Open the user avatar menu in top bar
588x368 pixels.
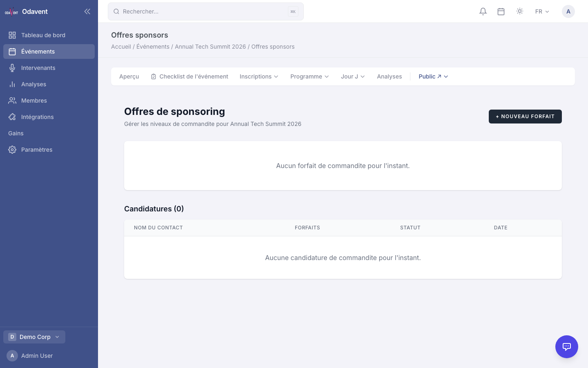[568, 11]
